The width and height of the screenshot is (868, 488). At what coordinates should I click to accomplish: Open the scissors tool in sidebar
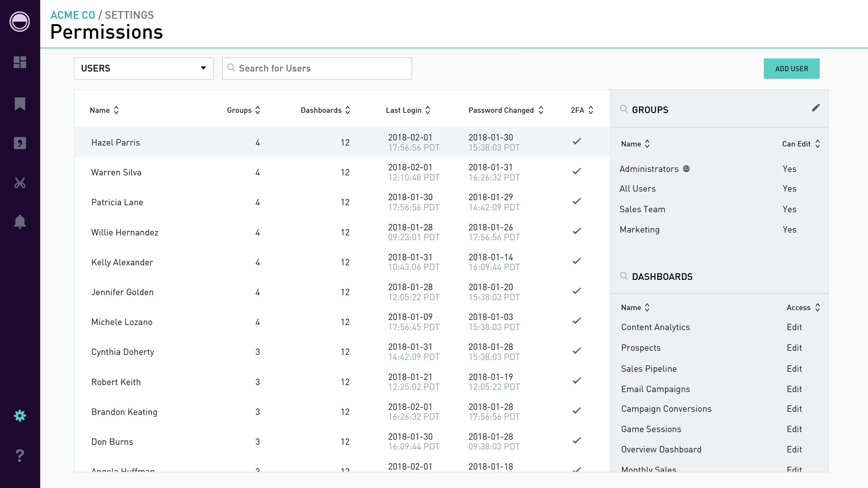pos(20,182)
